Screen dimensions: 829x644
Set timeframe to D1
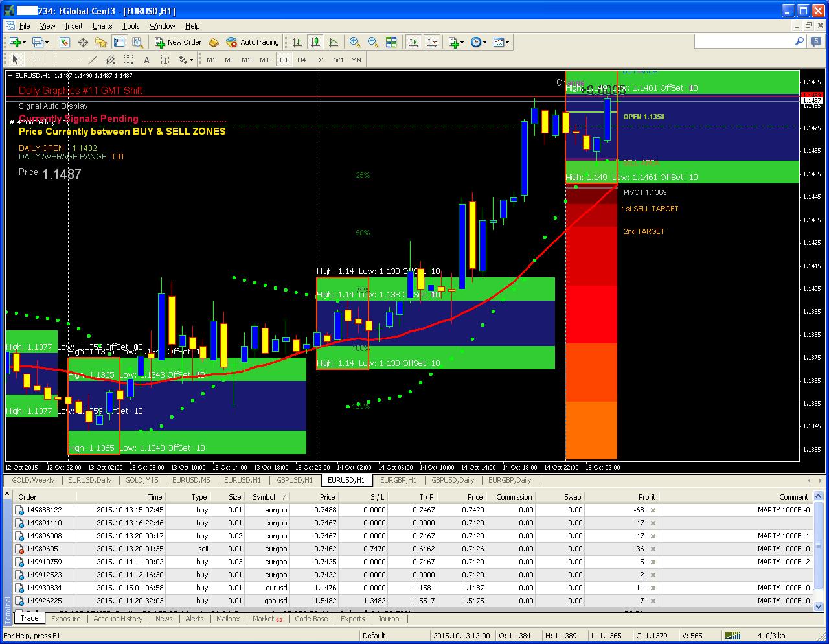pyautogui.click(x=320, y=60)
